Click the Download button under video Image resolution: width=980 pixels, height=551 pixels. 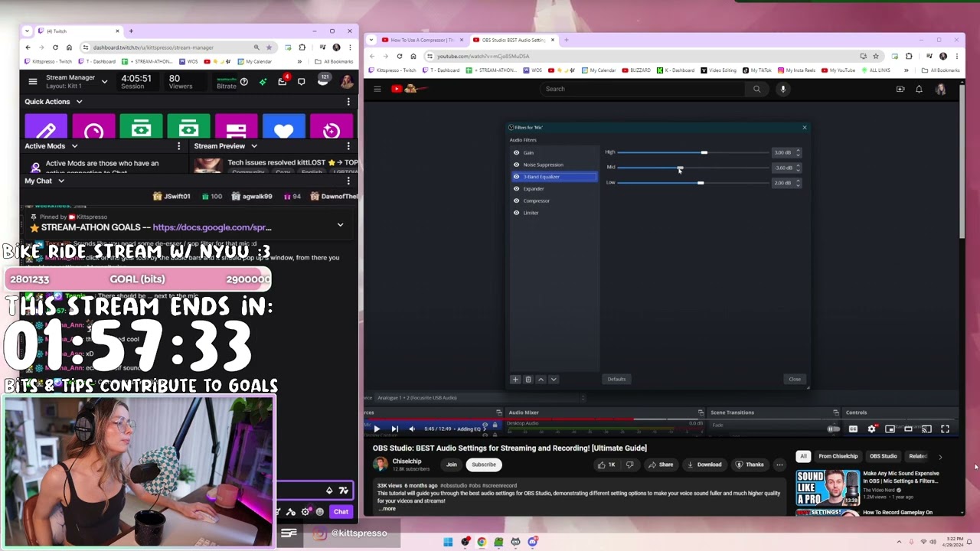click(x=704, y=465)
